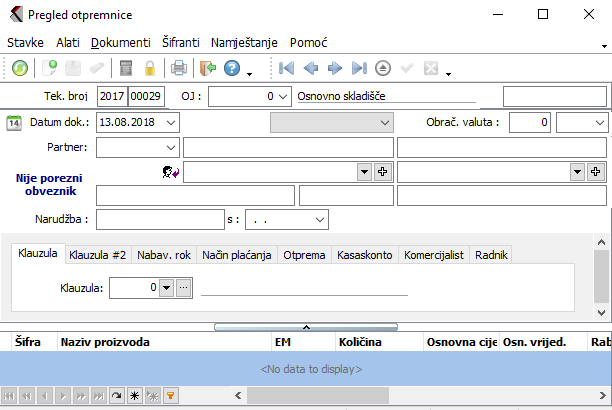Collapse the header panel with splitter arrow
The height and width of the screenshot is (410, 612).
click(306, 326)
